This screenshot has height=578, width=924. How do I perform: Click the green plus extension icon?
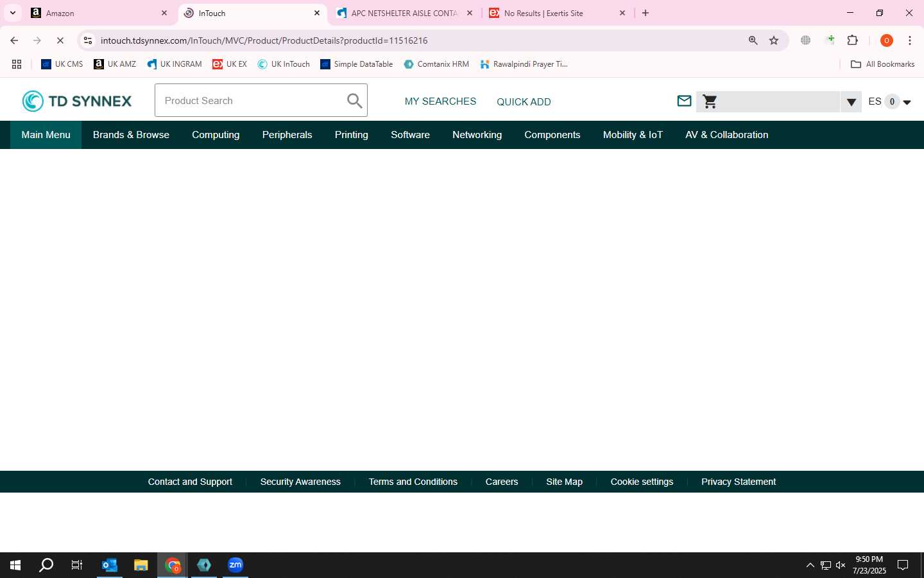[830, 40]
